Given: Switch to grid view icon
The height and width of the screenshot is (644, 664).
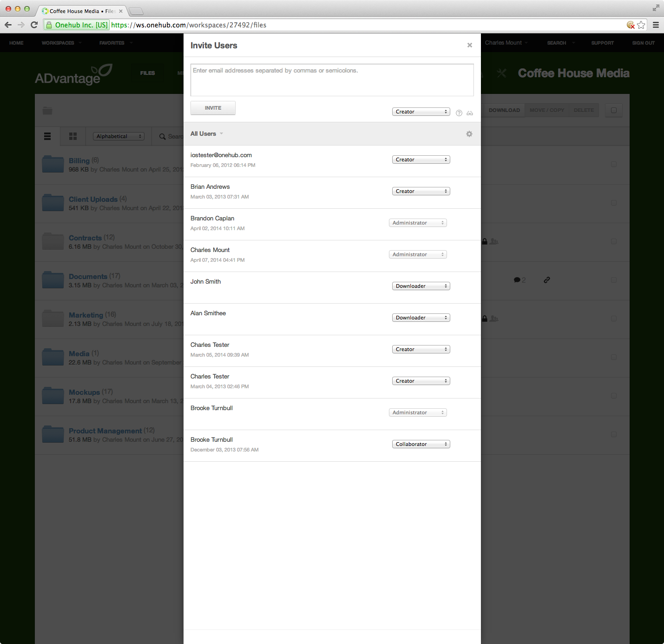Looking at the screenshot, I should click(x=73, y=136).
